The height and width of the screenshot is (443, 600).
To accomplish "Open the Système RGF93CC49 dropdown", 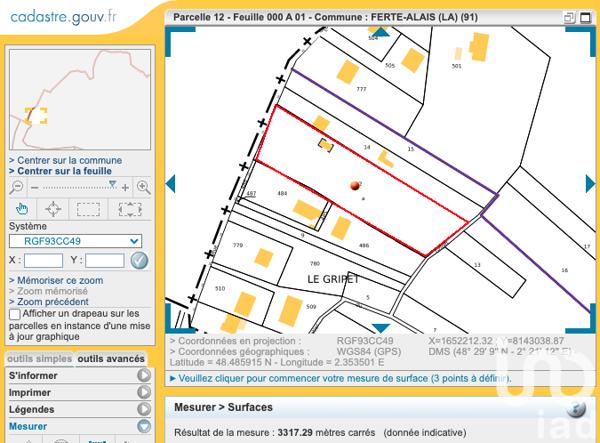I will [75, 241].
